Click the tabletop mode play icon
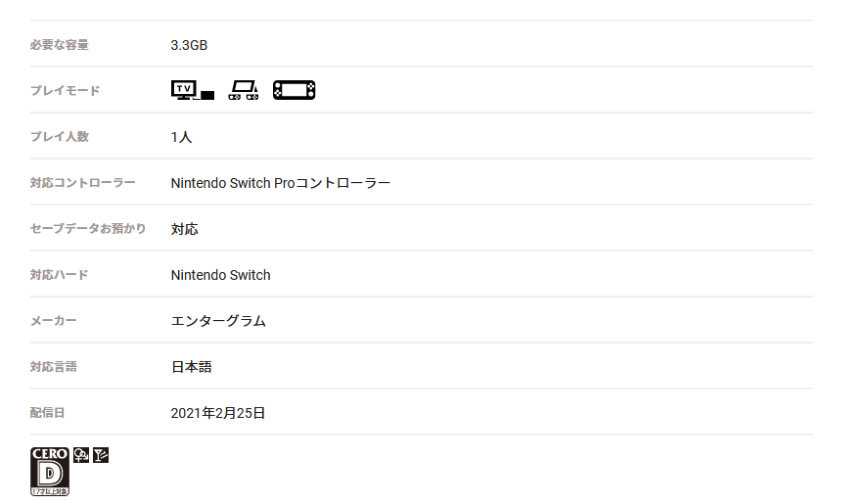865x504 pixels. (243, 90)
